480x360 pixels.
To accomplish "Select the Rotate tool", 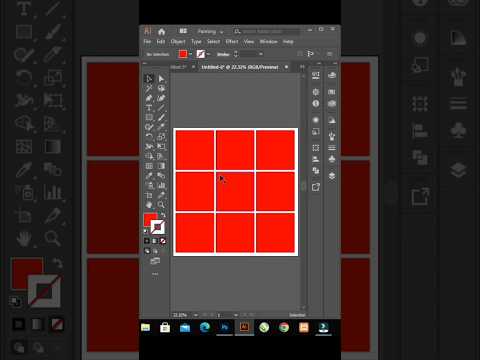I will (149, 137).
